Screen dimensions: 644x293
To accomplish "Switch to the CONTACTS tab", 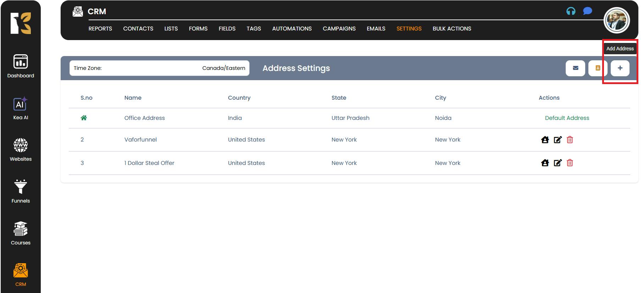I will [138, 29].
